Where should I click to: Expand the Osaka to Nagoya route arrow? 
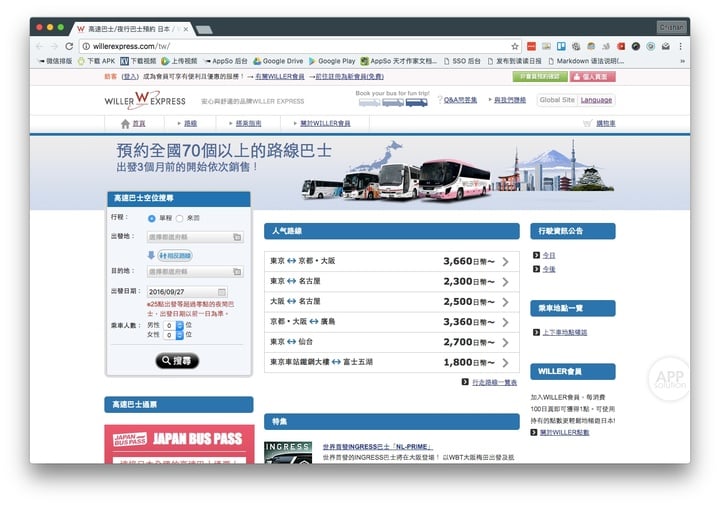click(x=506, y=302)
